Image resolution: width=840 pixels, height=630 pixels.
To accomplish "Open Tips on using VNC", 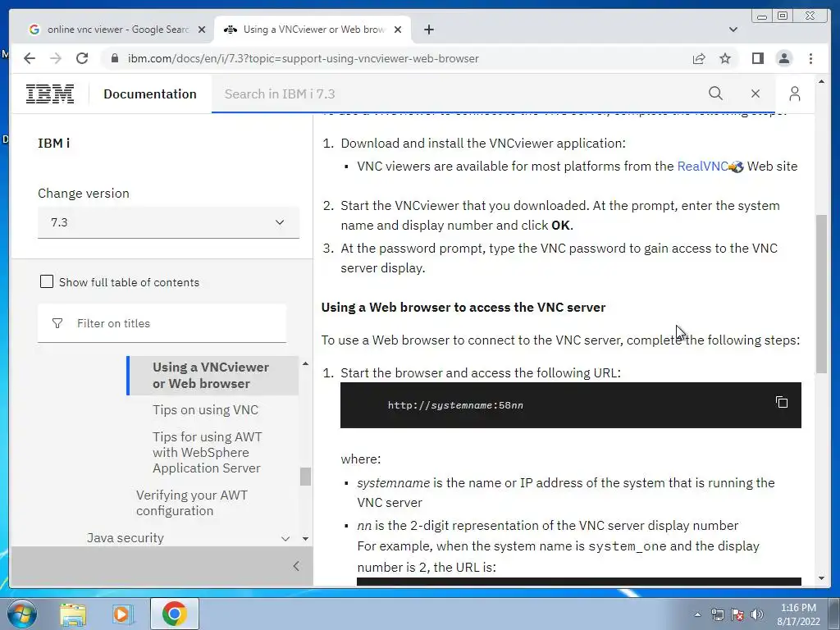I will tap(205, 410).
